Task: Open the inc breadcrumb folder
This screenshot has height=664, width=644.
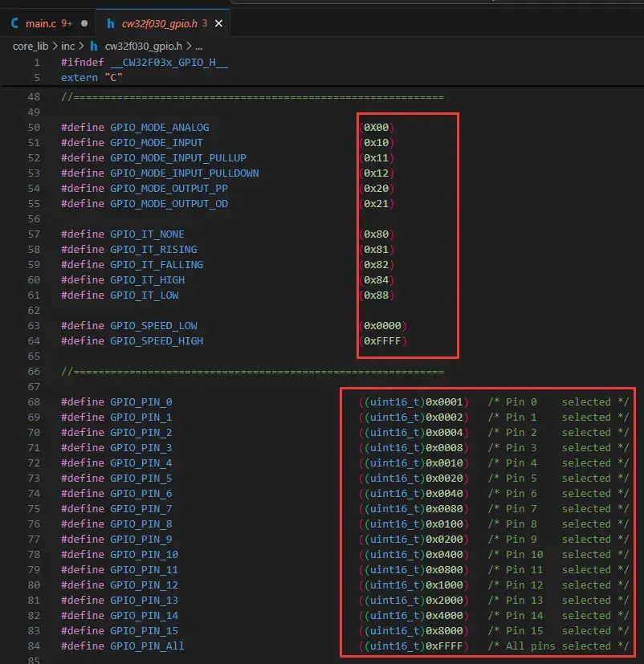Action: (x=68, y=47)
